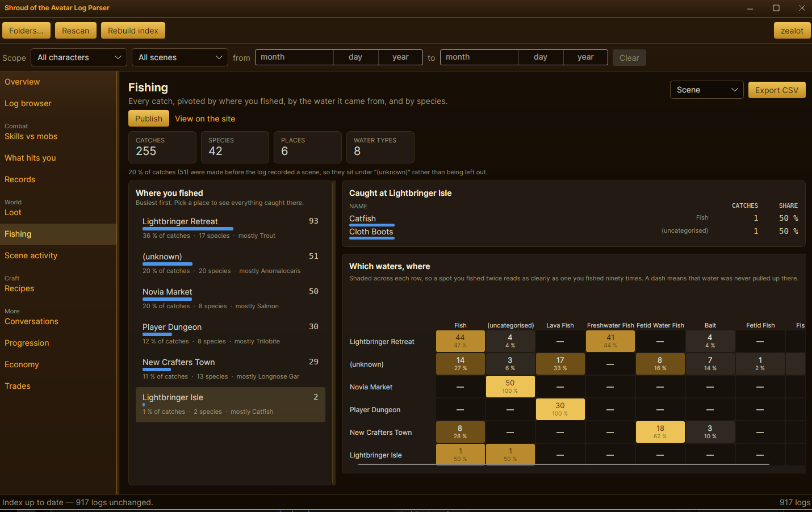Select the from year field

400,57
